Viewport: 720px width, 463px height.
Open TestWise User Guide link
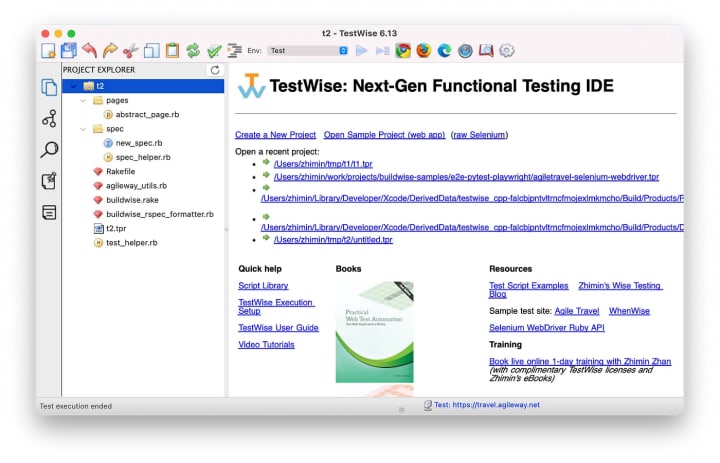278,328
